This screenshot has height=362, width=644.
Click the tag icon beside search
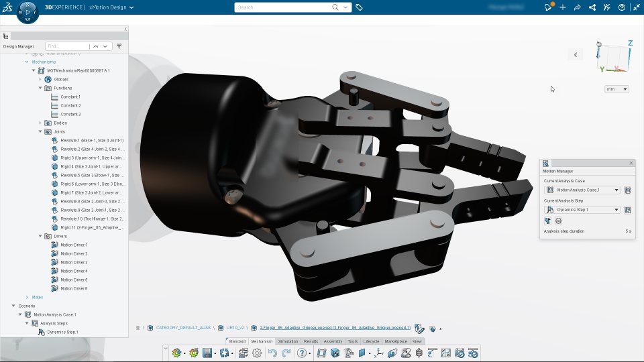click(359, 7)
